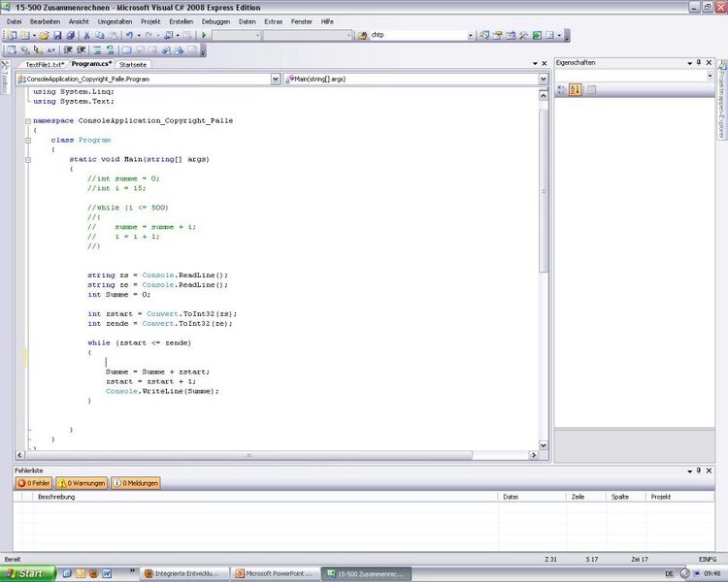Viewport: 728px width, 582px height.
Task: Switch to Microsoft PowerPoint taskbar button
Action: (275, 573)
